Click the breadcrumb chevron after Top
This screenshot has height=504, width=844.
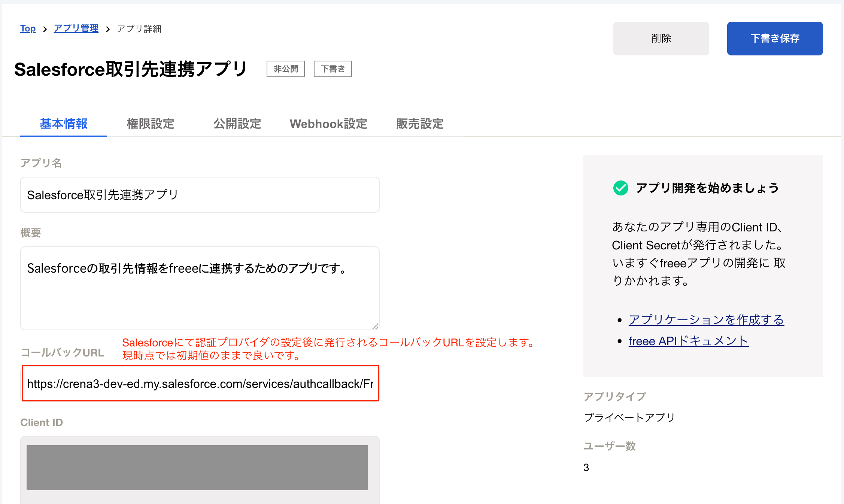pyautogui.click(x=45, y=29)
